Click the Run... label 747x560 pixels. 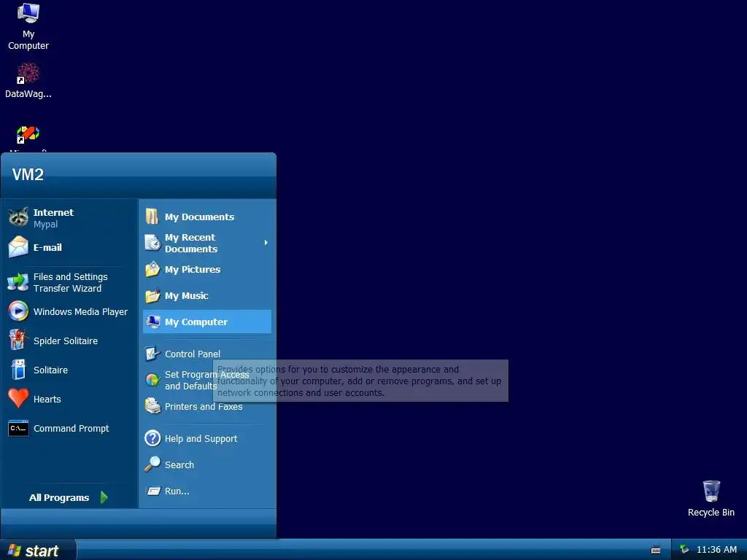coord(177,491)
